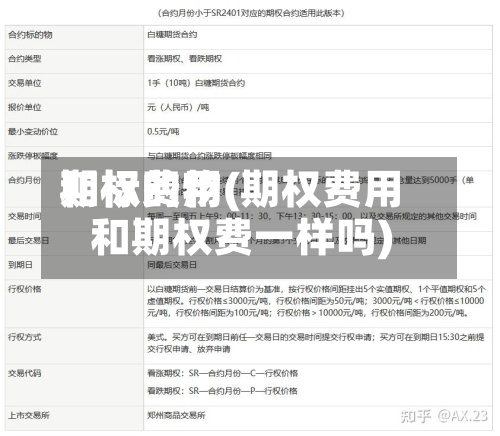The height and width of the screenshot is (436, 500).
Task: Click the 美式 exercise-style description text
Action: 316,343
